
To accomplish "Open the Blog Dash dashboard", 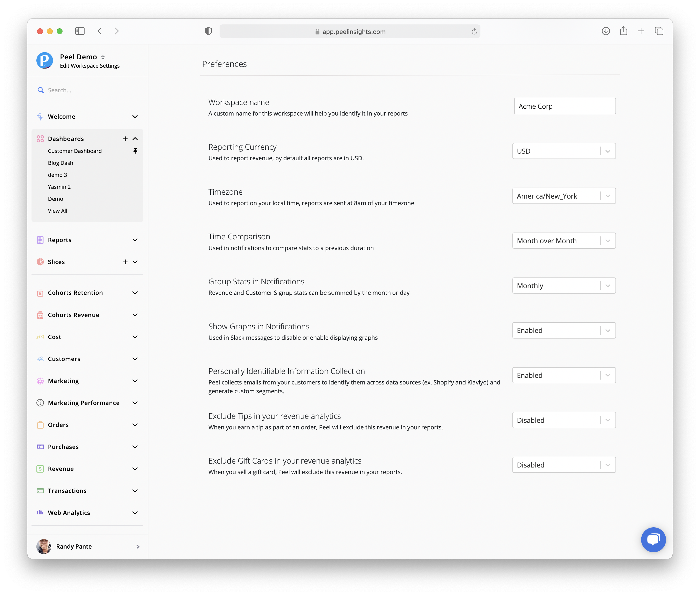I will point(60,163).
